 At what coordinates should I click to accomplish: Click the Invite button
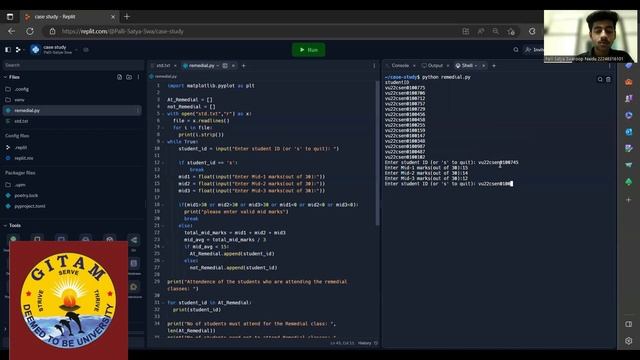[x=534, y=50]
